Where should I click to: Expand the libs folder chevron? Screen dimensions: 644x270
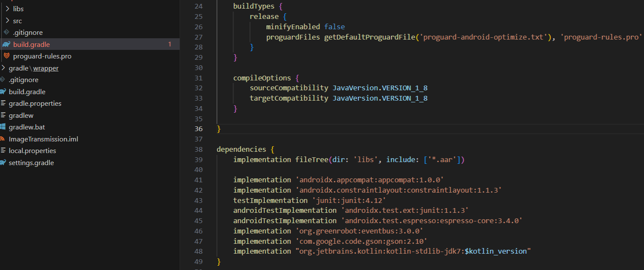(7, 9)
